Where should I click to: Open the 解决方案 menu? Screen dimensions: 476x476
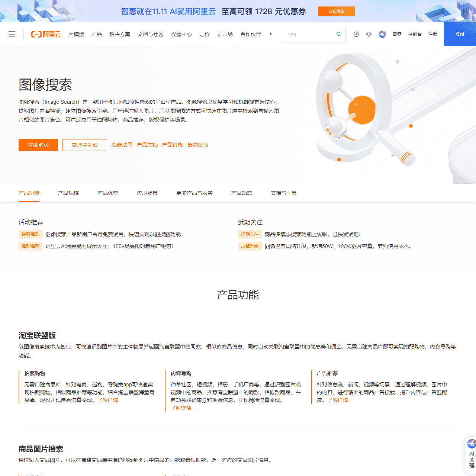coord(120,34)
